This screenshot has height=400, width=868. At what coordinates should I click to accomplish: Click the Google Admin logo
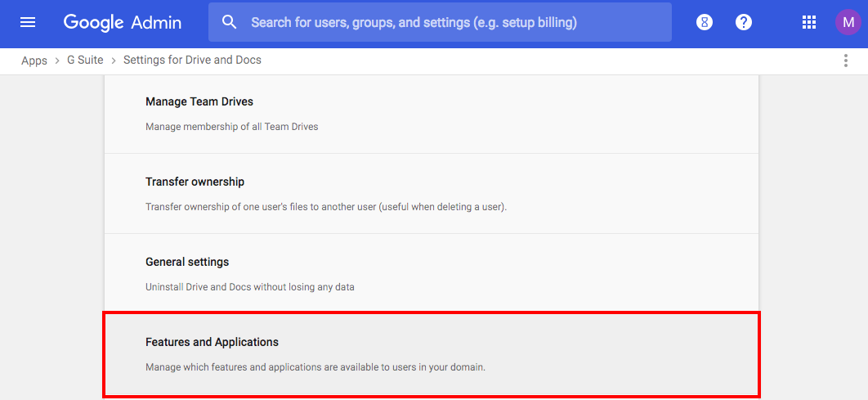click(123, 22)
